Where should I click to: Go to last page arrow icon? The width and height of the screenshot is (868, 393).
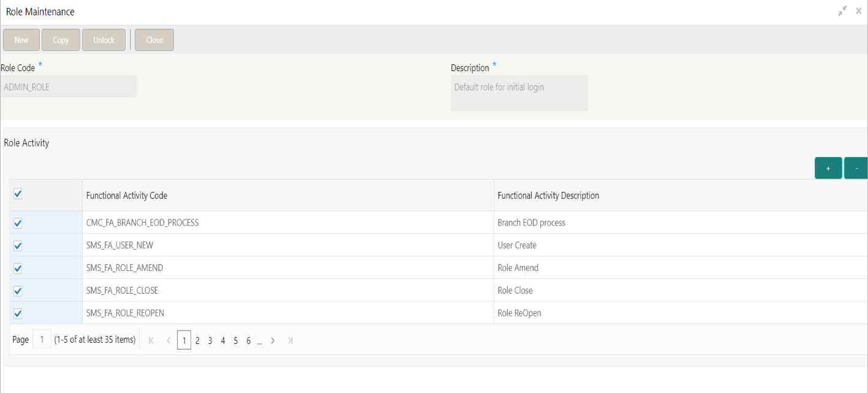coord(290,340)
